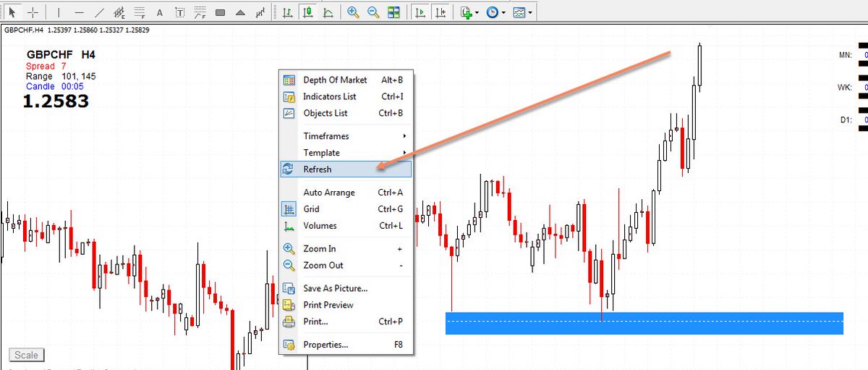Click the 'Range 101, 145' label
Image resolution: width=868 pixels, height=370 pixels.
(x=61, y=76)
